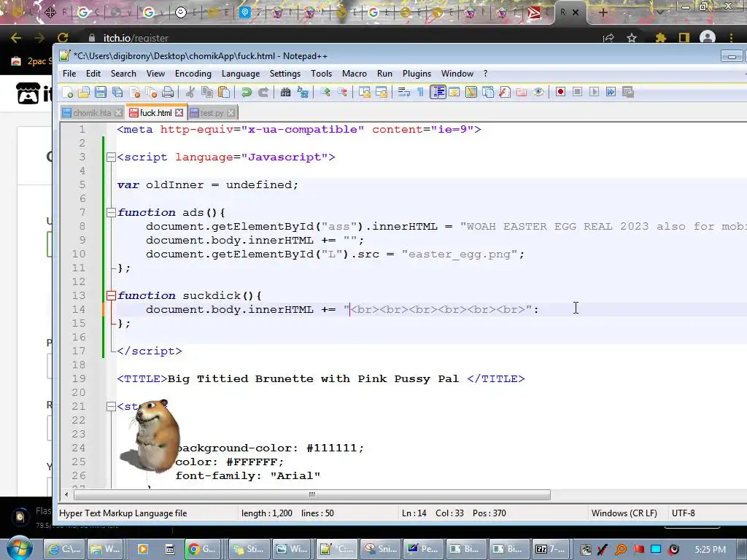This screenshot has height=560, width=747.
Task: Run macro multiple times icon
Action: click(611, 92)
